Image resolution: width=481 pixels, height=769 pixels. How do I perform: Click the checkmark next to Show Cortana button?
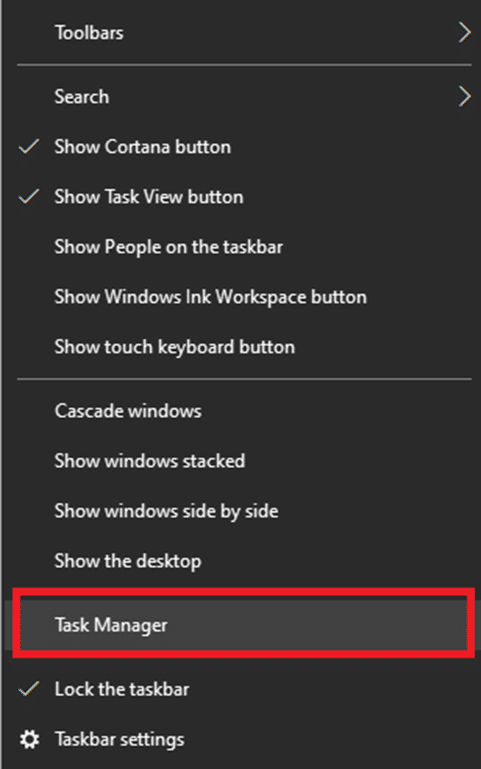(28, 146)
